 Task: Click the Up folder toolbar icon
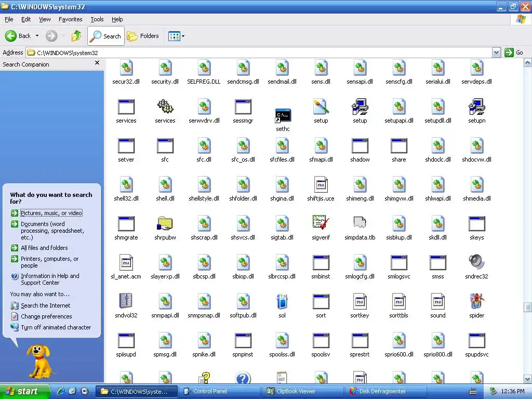pyautogui.click(x=76, y=36)
